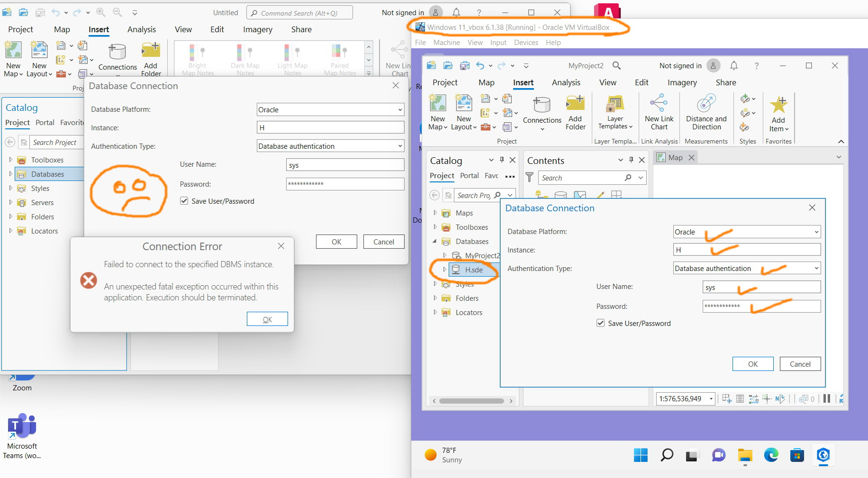Click the pause drawing icon in status bar
This screenshot has height=478, width=868.
click(x=827, y=398)
